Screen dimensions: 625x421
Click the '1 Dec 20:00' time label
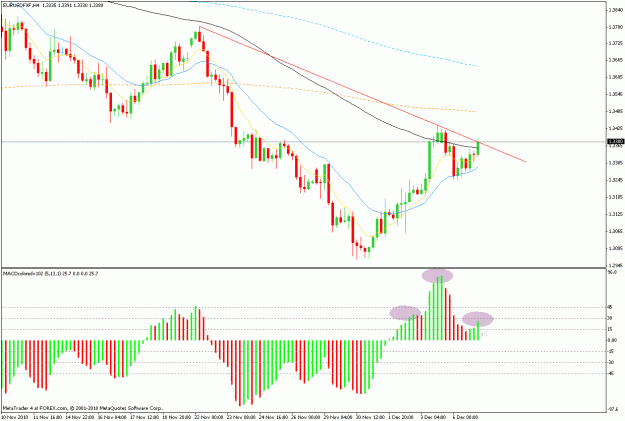coord(403,417)
